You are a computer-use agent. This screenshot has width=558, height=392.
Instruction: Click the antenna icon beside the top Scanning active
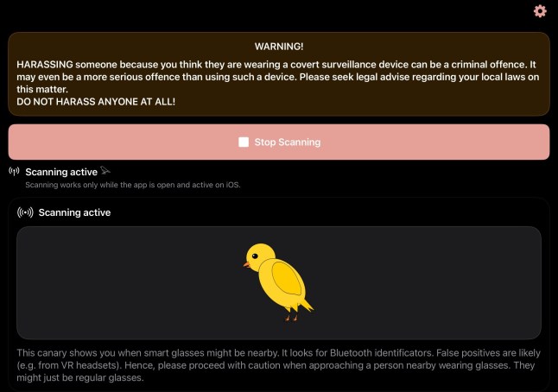tap(14, 172)
